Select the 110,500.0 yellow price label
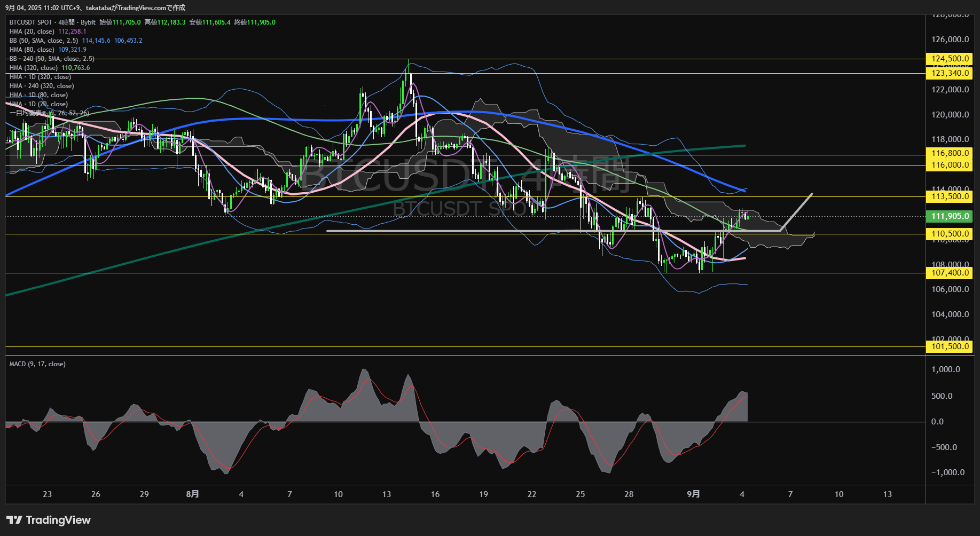The image size is (980, 536). (950, 234)
